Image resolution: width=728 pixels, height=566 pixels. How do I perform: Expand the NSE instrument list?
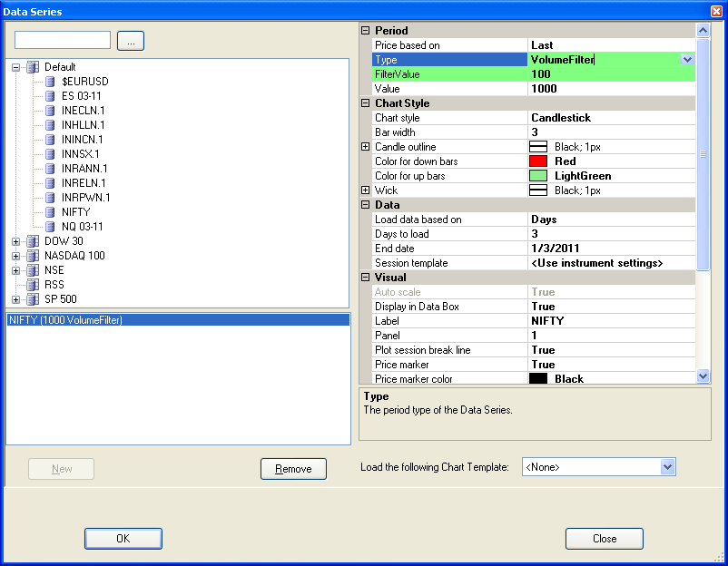pos(15,270)
